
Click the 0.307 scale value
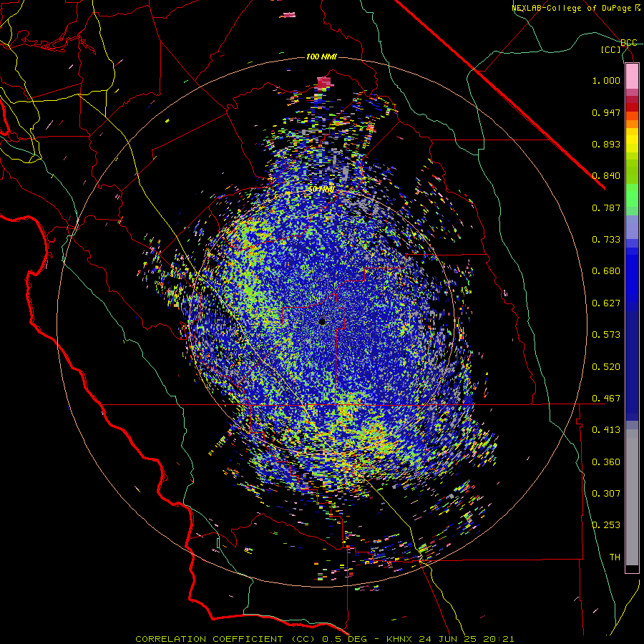[606, 494]
